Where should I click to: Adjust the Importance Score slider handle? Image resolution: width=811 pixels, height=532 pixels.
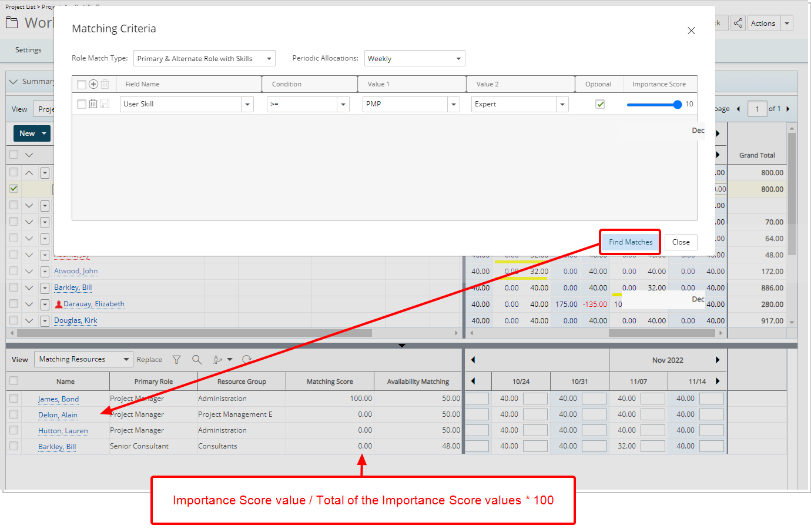[678, 104]
